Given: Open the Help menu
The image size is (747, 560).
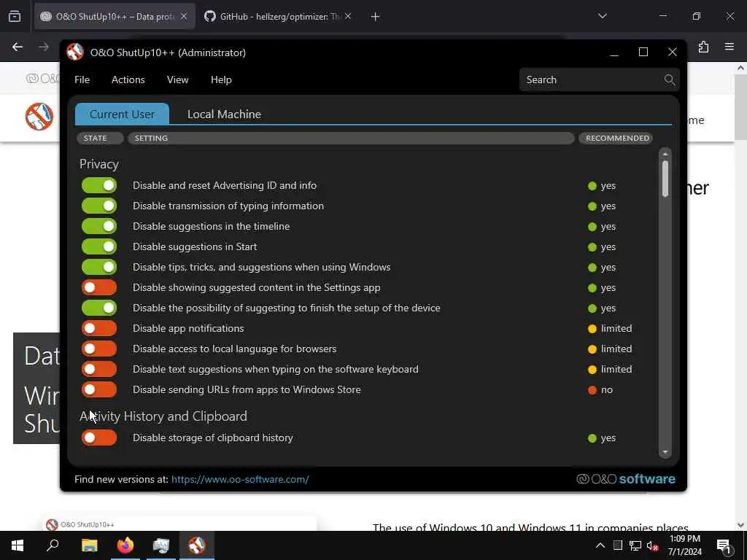Looking at the screenshot, I should (221, 79).
